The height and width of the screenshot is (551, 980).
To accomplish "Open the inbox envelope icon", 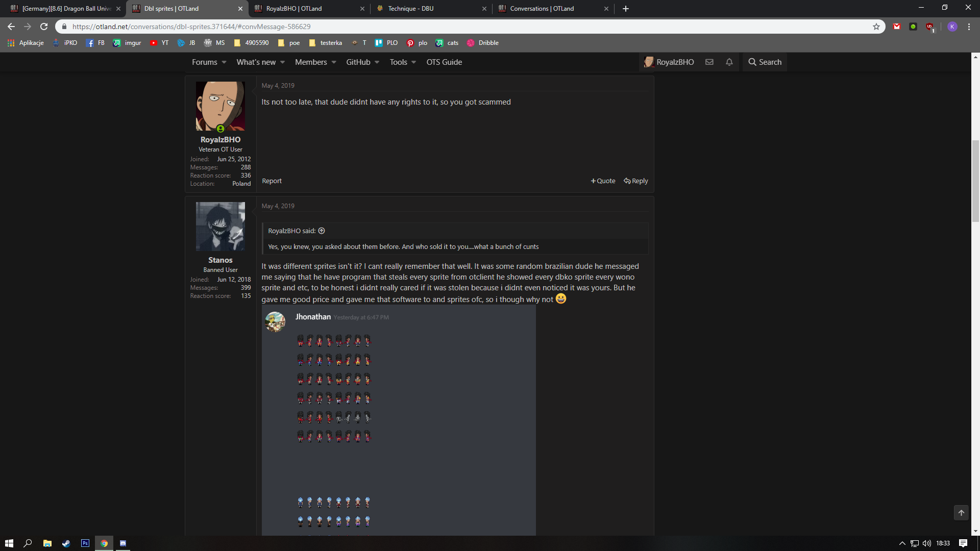I will pyautogui.click(x=709, y=62).
